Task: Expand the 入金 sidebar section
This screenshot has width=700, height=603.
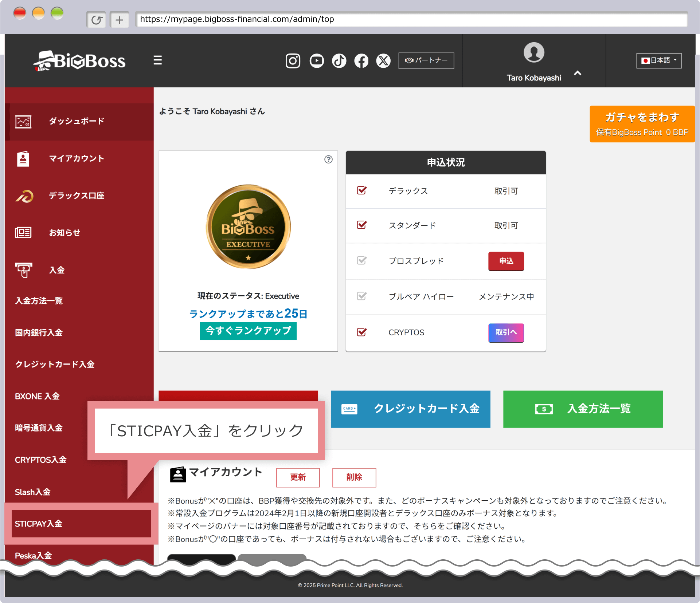Action: 57,270
